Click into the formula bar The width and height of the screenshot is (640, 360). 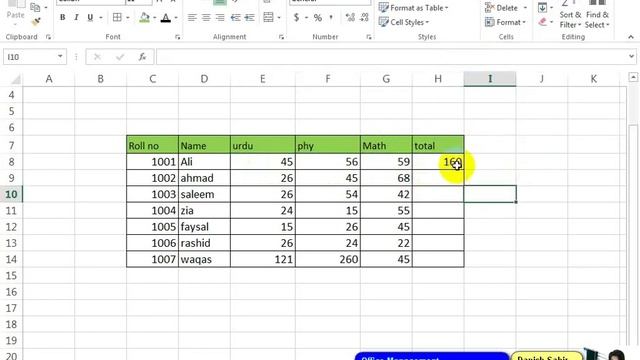[391, 57]
